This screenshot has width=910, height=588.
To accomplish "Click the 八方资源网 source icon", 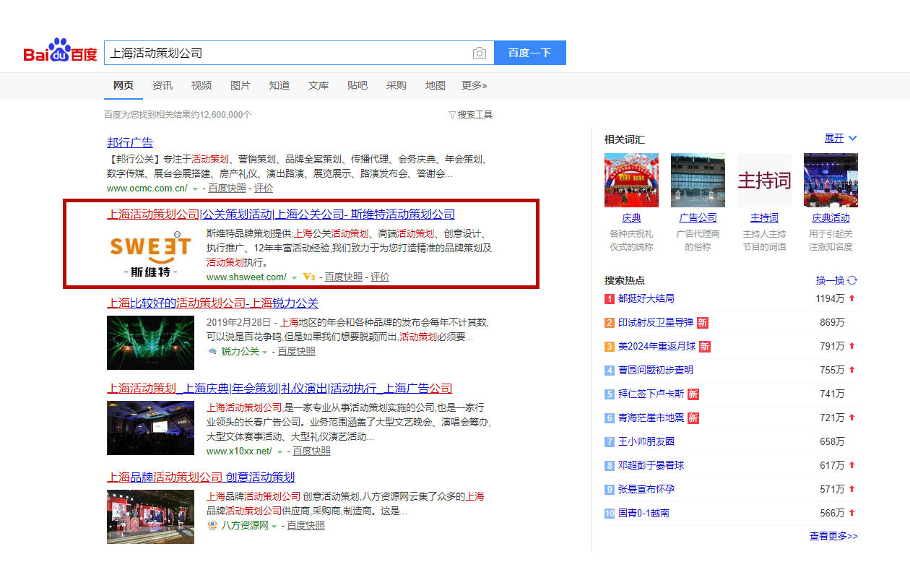I will pos(212,526).
